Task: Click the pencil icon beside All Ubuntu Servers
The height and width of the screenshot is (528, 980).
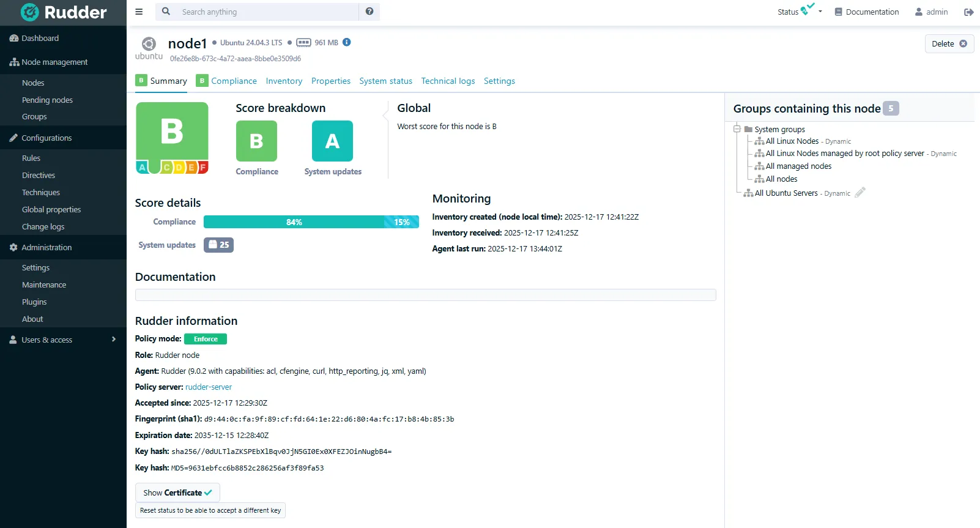Action: pyautogui.click(x=860, y=193)
